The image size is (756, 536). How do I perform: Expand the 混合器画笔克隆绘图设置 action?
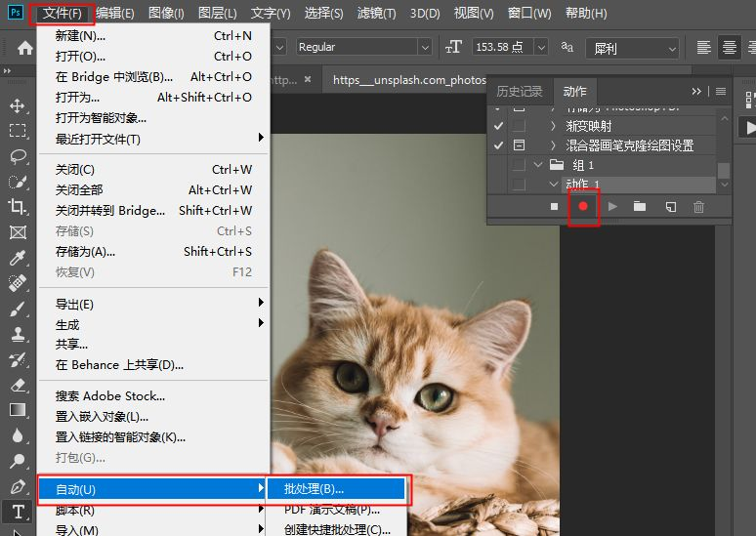[x=553, y=145]
